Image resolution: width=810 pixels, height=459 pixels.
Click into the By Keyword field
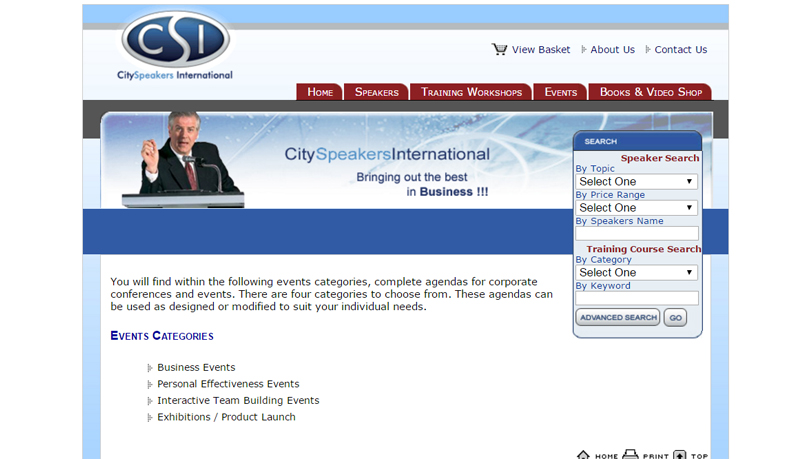tap(636, 298)
